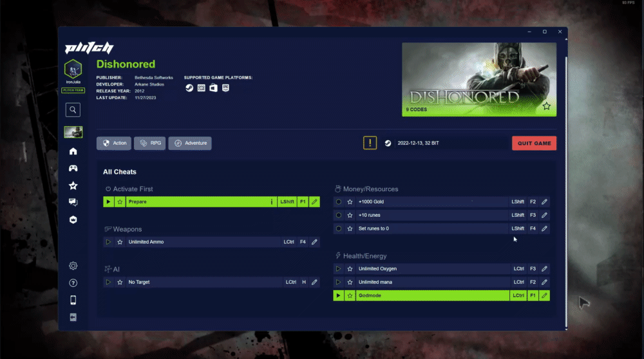Screen dimensions: 644x359
Task: Go to Home in the sidebar
Action: [x=73, y=151]
